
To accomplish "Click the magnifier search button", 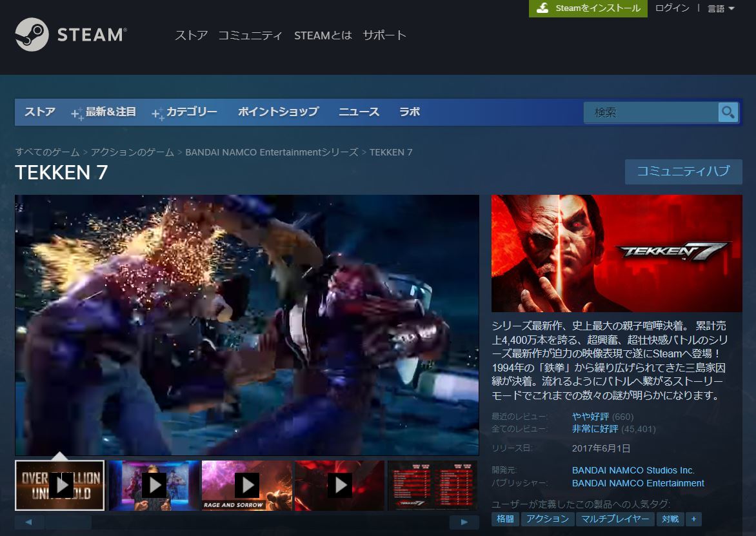I will pos(728,112).
